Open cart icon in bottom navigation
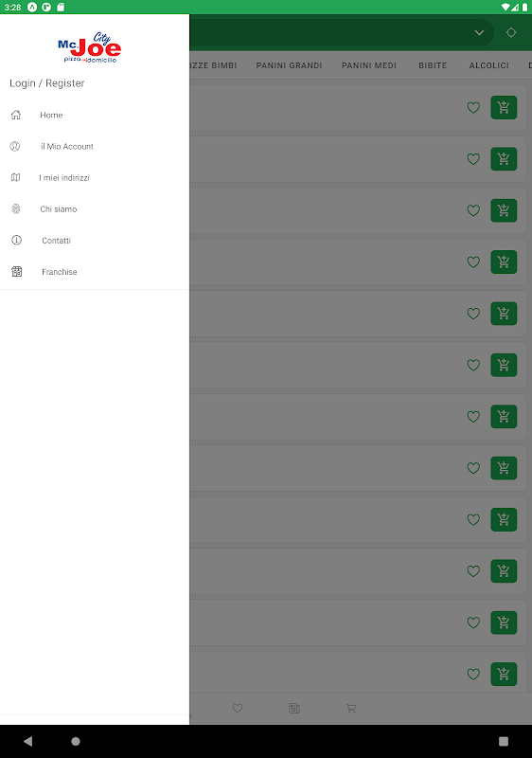 tap(351, 708)
